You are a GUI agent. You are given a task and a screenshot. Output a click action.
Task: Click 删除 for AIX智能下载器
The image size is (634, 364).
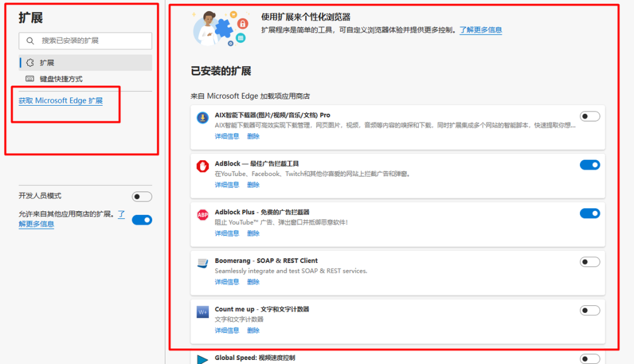(253, 136)
